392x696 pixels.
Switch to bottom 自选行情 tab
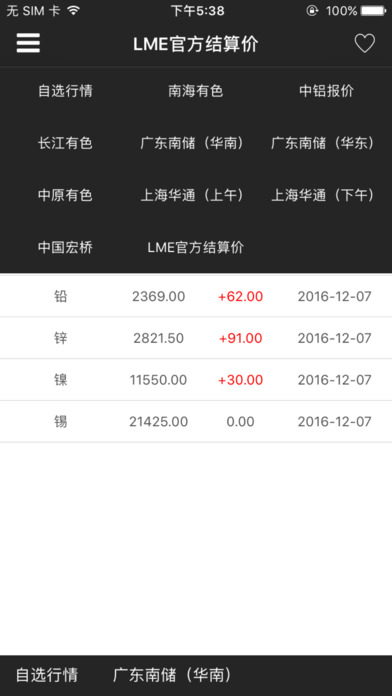point(47,675)
